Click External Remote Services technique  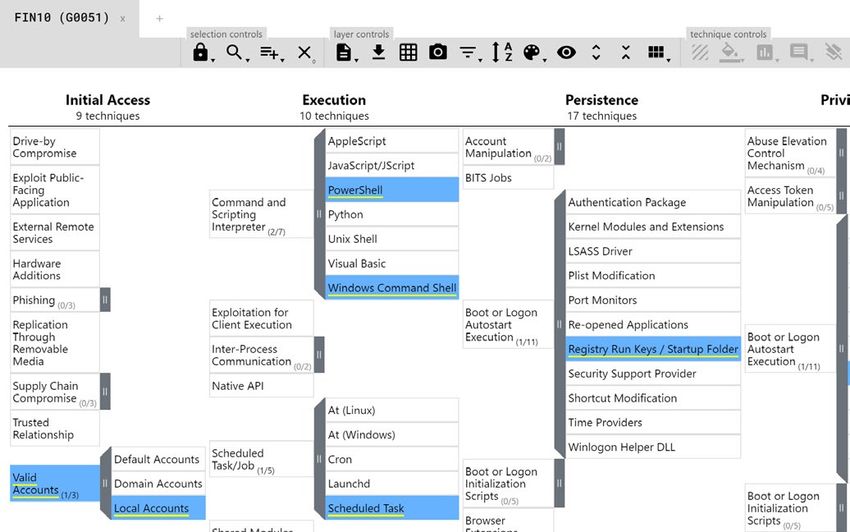coord(55,233)
